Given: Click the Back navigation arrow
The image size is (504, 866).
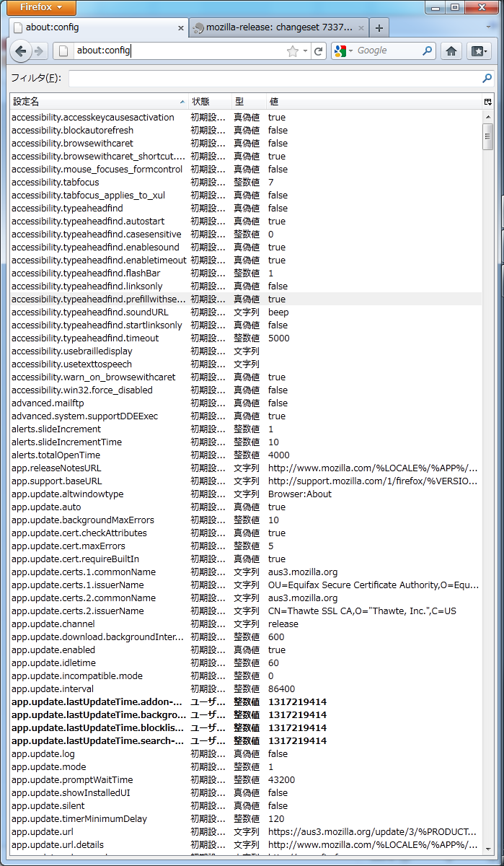Looking at the screenshot, I should click(x=20, y=51).
